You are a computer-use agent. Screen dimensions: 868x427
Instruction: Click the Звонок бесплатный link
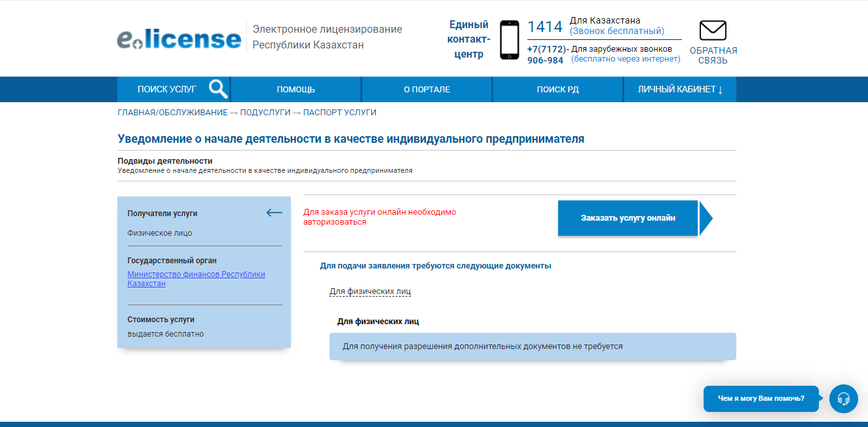[x=617, y=31]
